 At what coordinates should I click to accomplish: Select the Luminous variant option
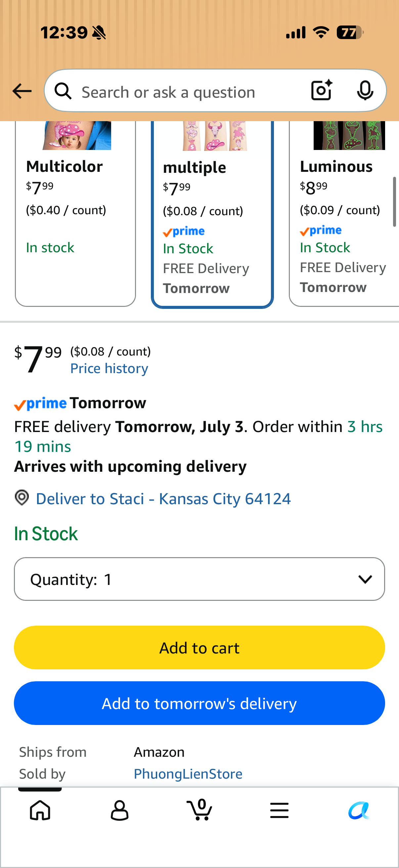click(x=344, y=214)
